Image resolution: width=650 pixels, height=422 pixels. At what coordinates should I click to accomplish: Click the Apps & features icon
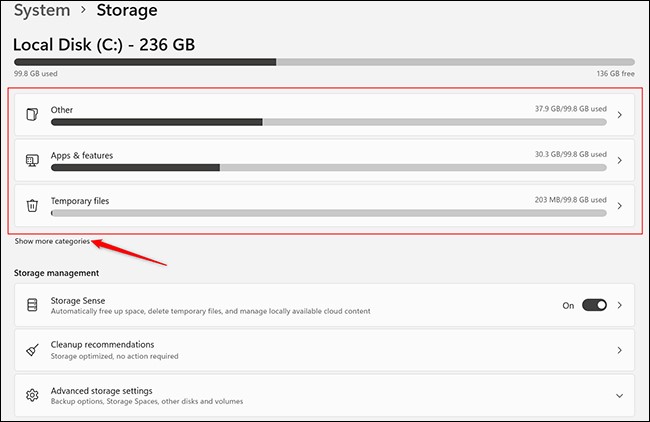click(x=32, y=160)
